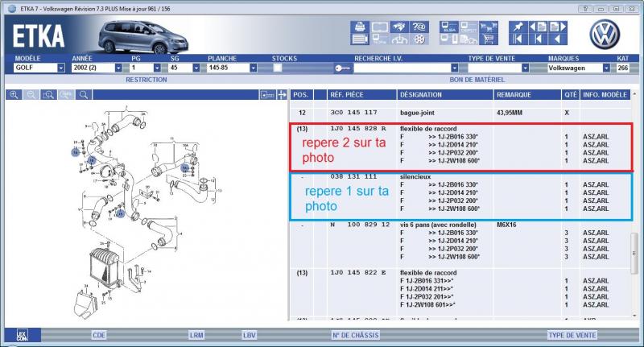644x347 pixels.
Task: Click the Volkswagen logo
Action: click(x=605, y=35)
